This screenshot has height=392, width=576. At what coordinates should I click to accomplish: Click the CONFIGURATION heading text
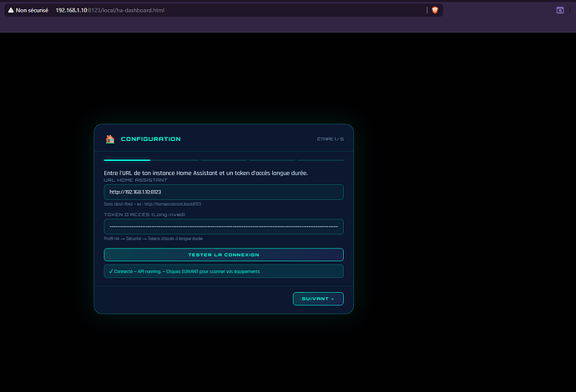pyautogui.click(x=150, y=139)
